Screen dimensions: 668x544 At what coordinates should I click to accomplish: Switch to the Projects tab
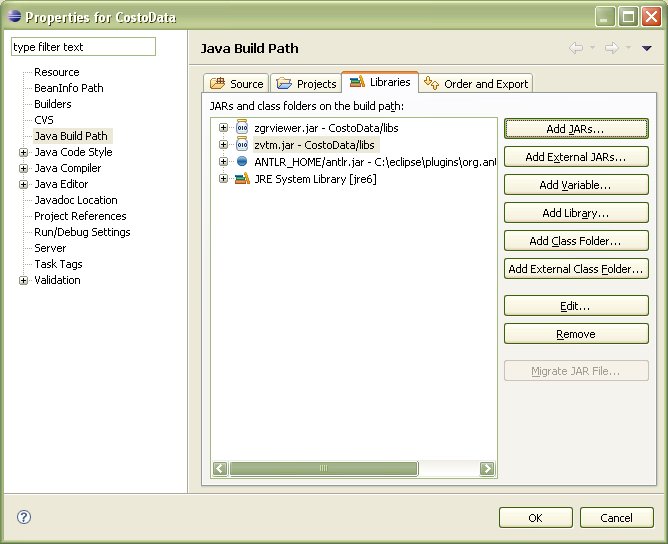(307, 84)
